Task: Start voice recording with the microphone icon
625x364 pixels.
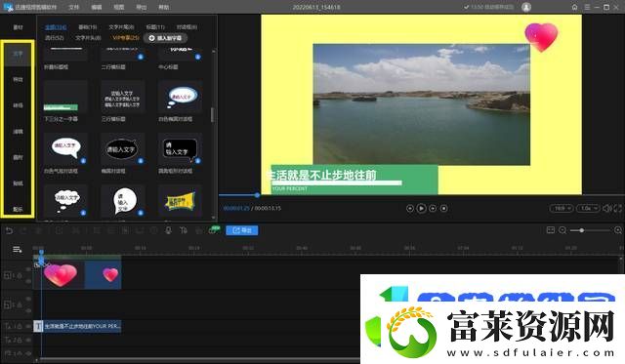Action: tap(168, 230)
